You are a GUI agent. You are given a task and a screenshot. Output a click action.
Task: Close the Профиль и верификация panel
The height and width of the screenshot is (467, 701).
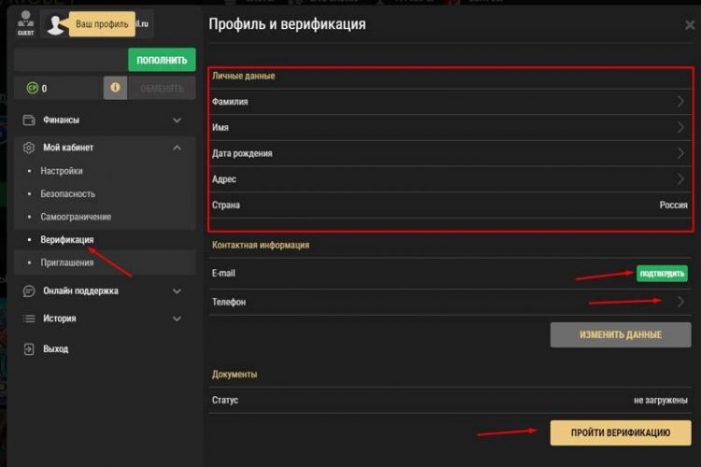coord(690,25)
